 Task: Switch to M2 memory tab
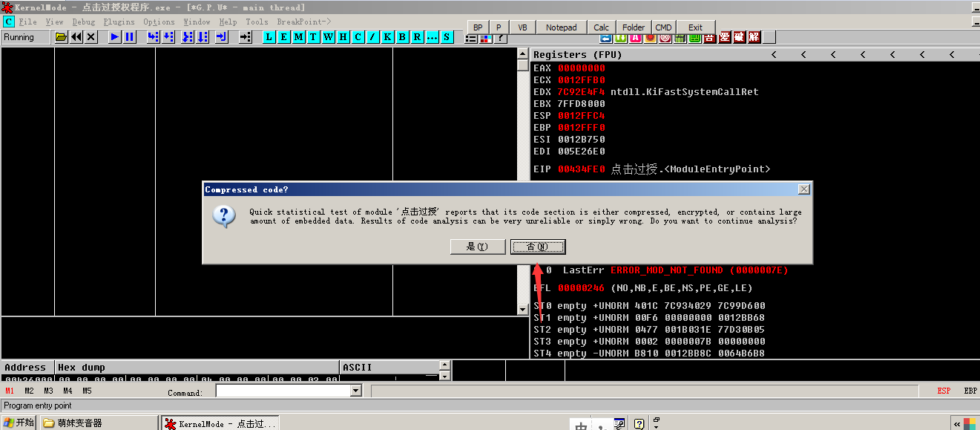[29, 391]
